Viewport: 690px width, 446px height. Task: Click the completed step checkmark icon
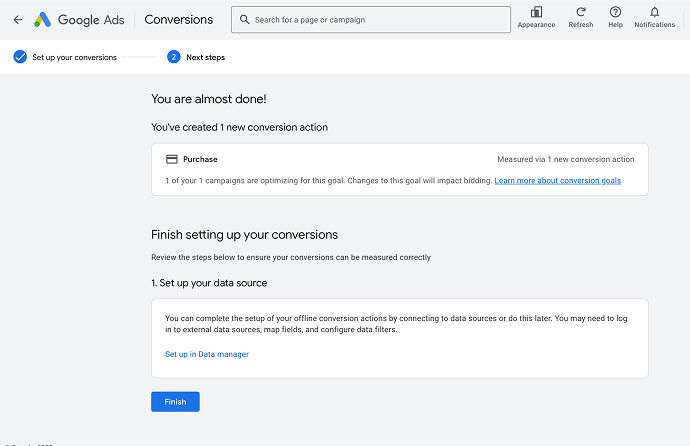tap(20, 57)
